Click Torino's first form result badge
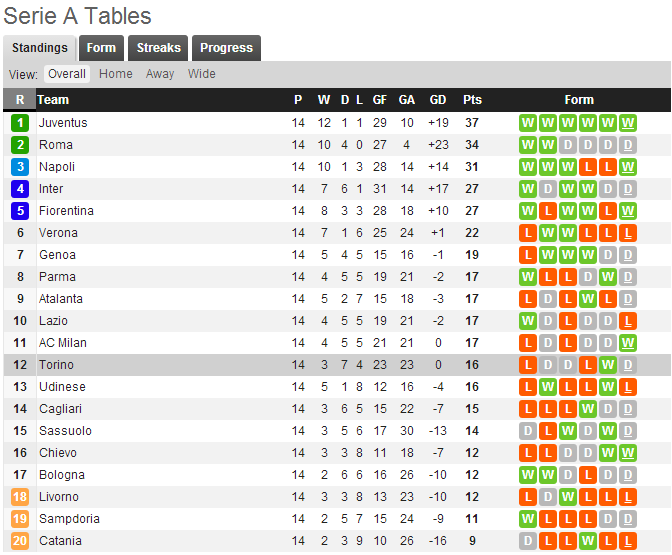672x555 pixels. pyautogui.click(x=528, y=365)
